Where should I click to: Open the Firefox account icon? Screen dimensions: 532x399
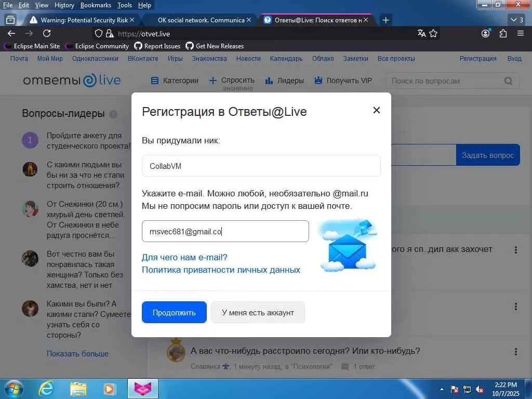click(486, 33)
